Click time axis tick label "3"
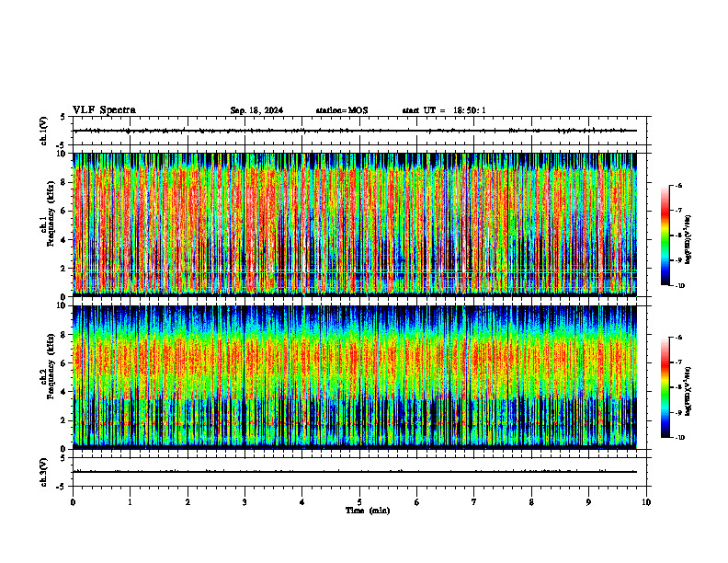Screen dimensions: 728x563 [x=245, y=502]
